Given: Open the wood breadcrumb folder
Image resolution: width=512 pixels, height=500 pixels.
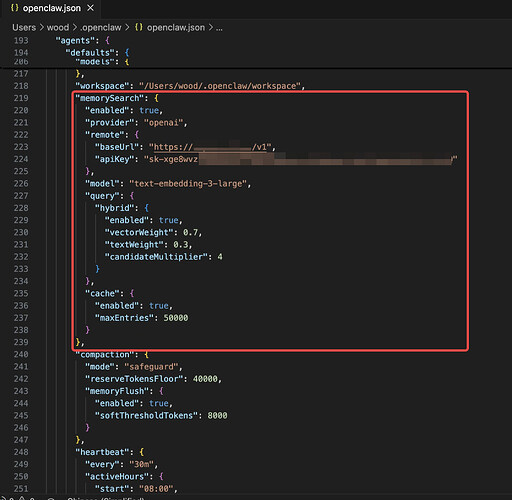Looking at the screenshot, I should point(58,27).
